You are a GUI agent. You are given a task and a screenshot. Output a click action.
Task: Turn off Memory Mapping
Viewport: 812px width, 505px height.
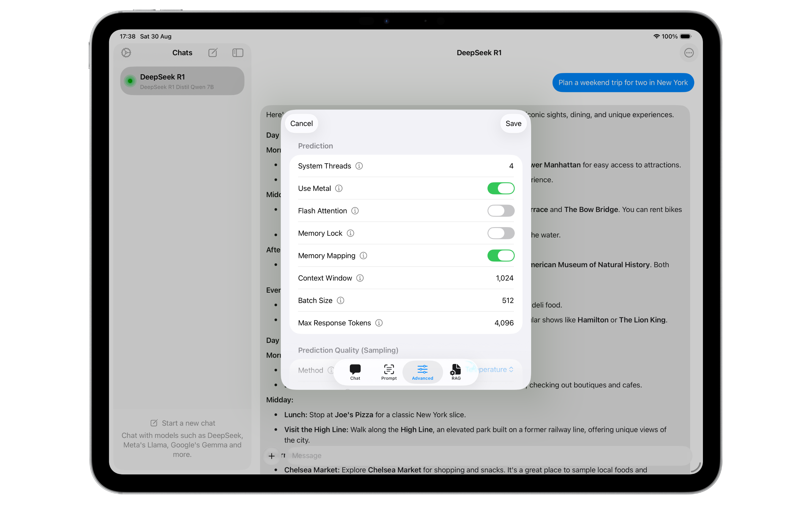(501, 256)
